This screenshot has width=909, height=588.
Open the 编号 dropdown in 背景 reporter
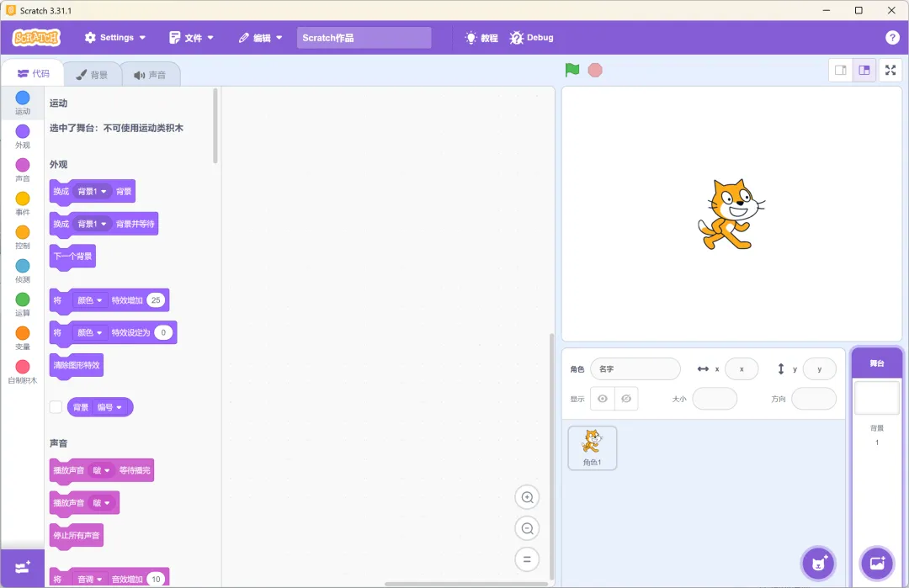[x=109, y=407]
